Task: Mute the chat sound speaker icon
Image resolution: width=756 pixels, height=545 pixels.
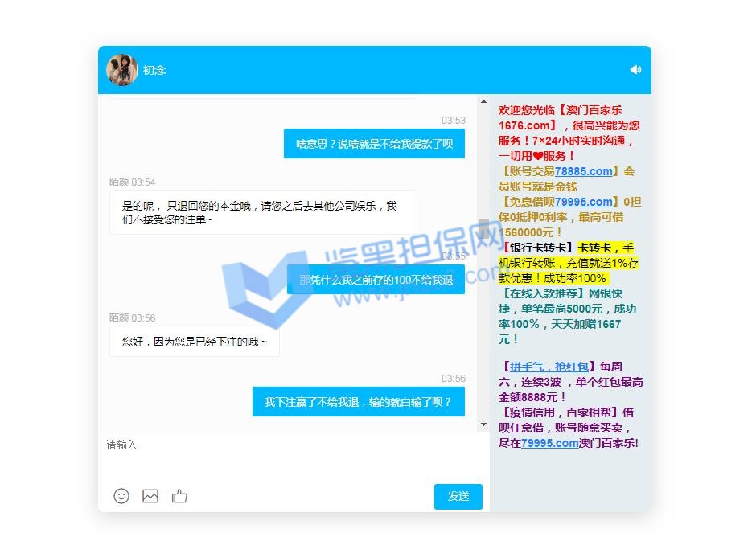Action: click(x=635, y=70)
